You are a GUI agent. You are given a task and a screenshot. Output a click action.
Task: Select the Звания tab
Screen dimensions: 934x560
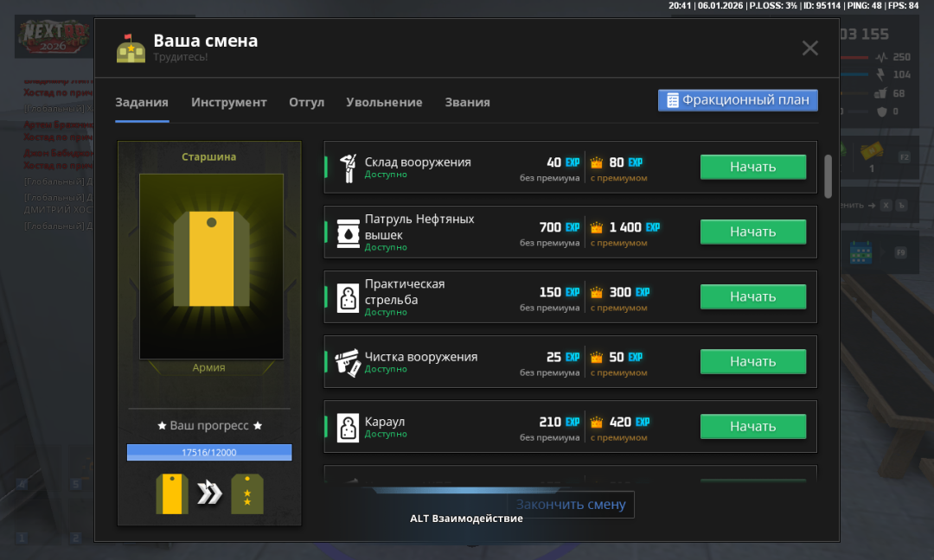[x=467, y=102]
